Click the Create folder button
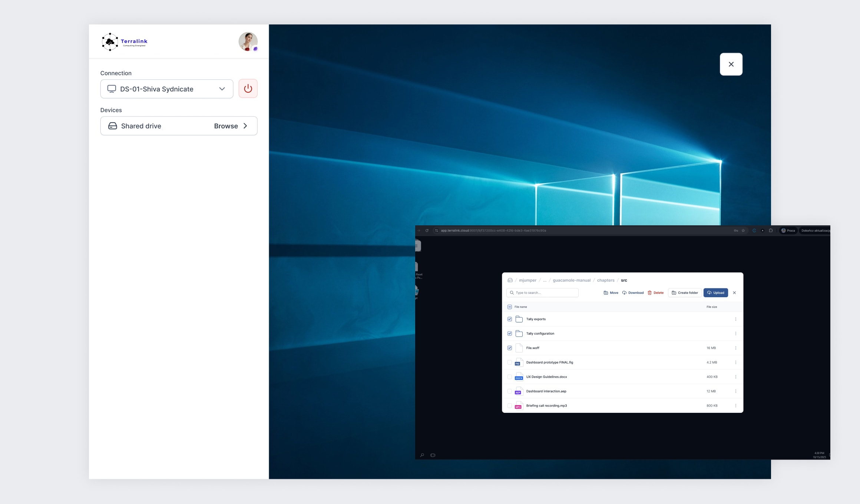The image size is (860, 504). (x=685, y=293)
